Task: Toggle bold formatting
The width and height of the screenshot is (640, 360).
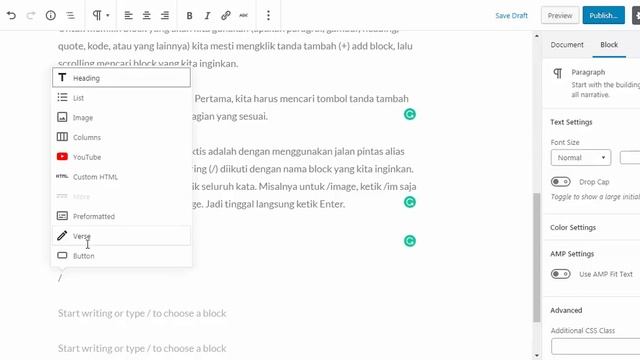Action: pos(189,16)
